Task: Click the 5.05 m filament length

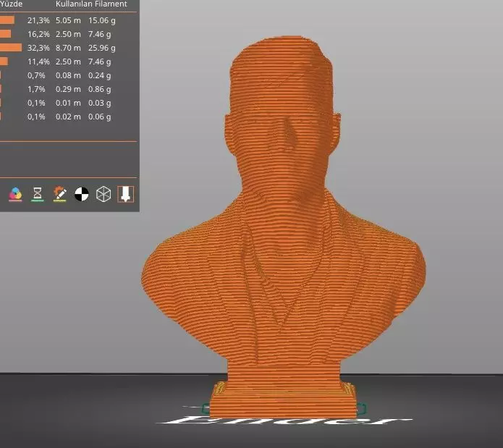Action: click(x=68, y=20)
